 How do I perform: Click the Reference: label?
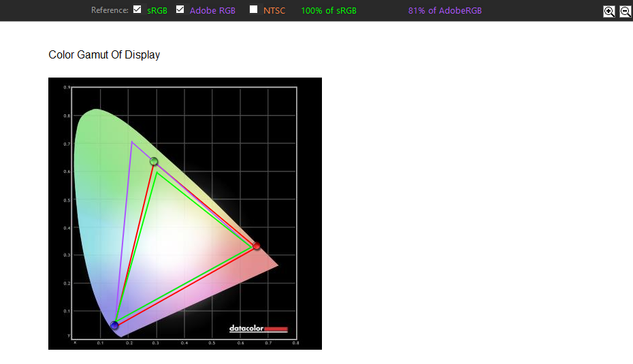point(110,11)
